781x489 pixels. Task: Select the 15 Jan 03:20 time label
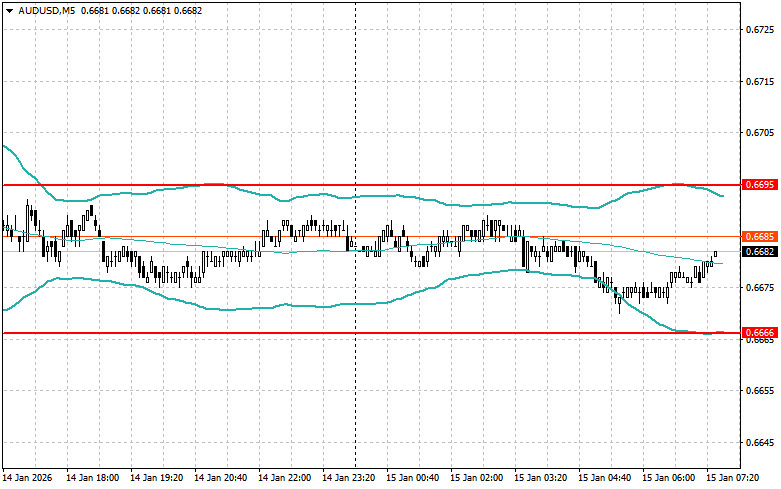pos(540,478)
